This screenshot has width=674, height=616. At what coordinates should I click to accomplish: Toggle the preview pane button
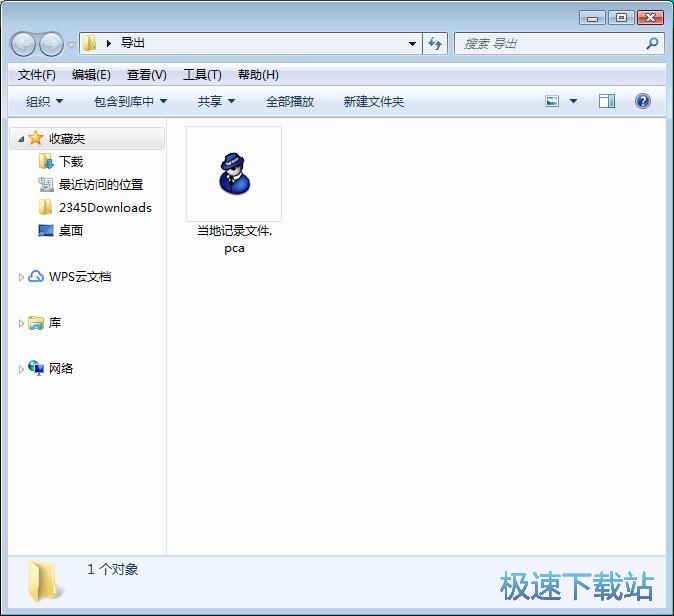607,101
